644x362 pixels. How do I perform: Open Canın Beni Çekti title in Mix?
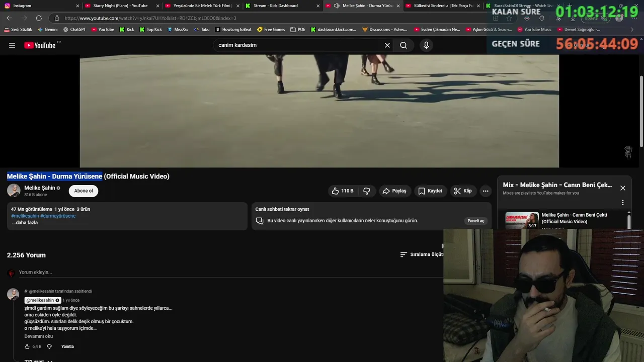click(x=574, y=218)
